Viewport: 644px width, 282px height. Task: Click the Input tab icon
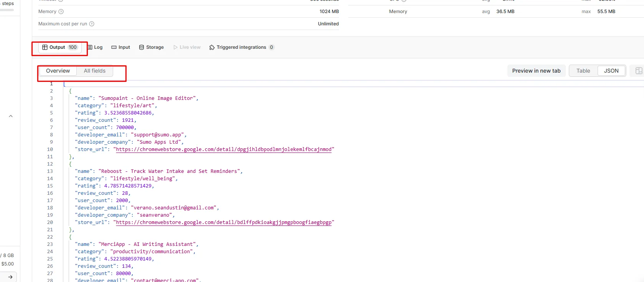point(114,47)
